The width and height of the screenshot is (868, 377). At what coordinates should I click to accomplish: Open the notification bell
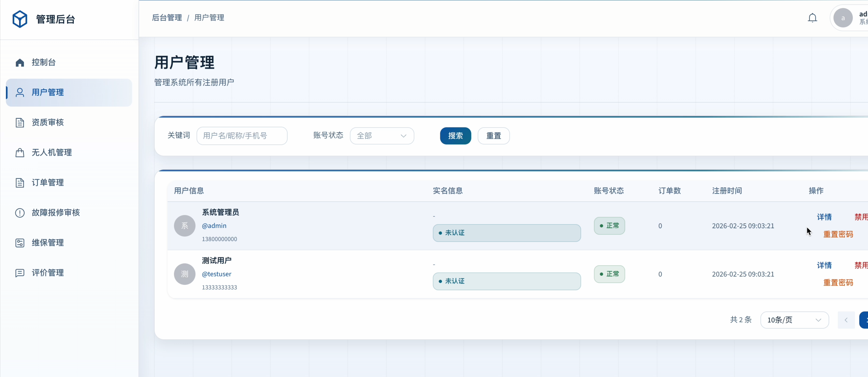813,18
